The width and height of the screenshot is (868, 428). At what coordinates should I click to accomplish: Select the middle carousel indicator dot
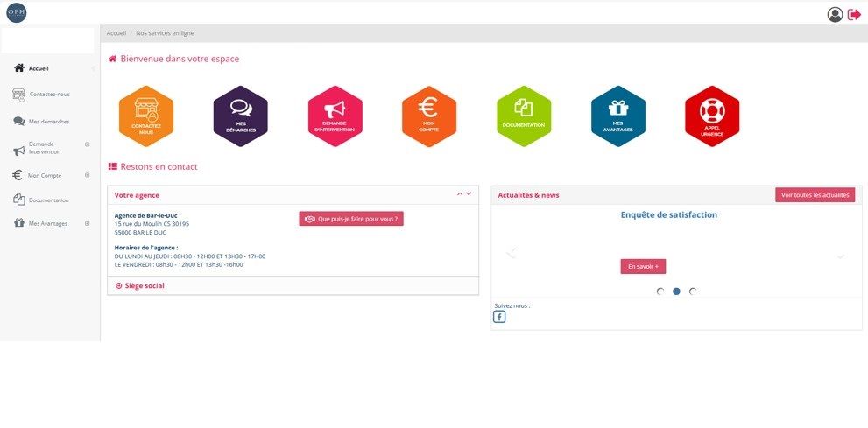click(x=676, y=291)
